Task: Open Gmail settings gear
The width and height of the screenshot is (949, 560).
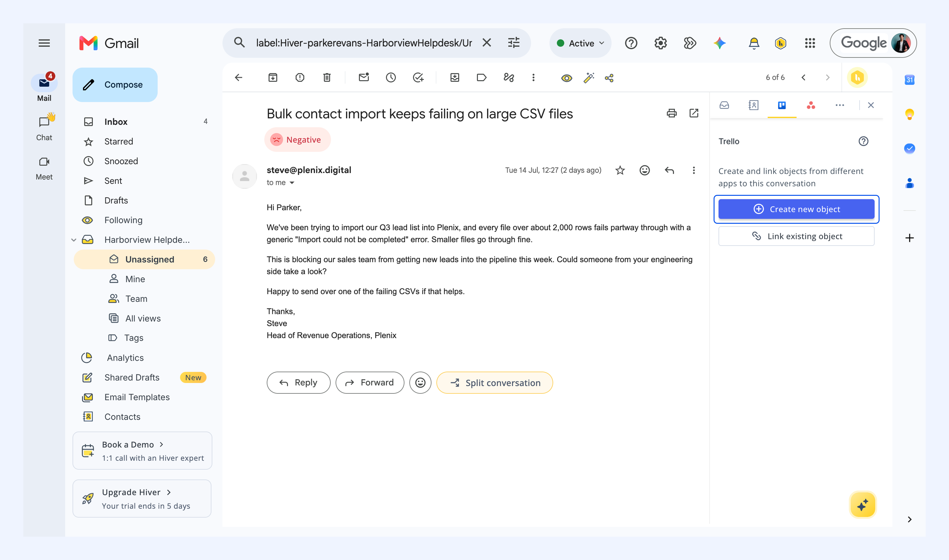Action: [661, 43]
